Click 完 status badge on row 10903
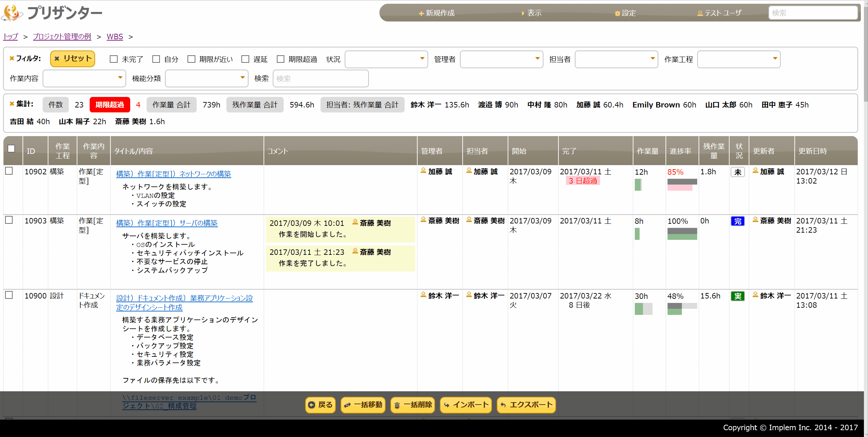 738,221
